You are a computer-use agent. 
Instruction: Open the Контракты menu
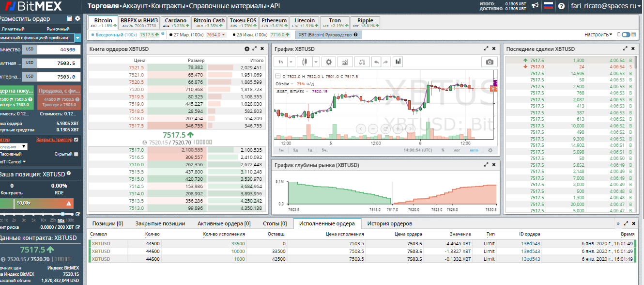(x=168, y=6)
